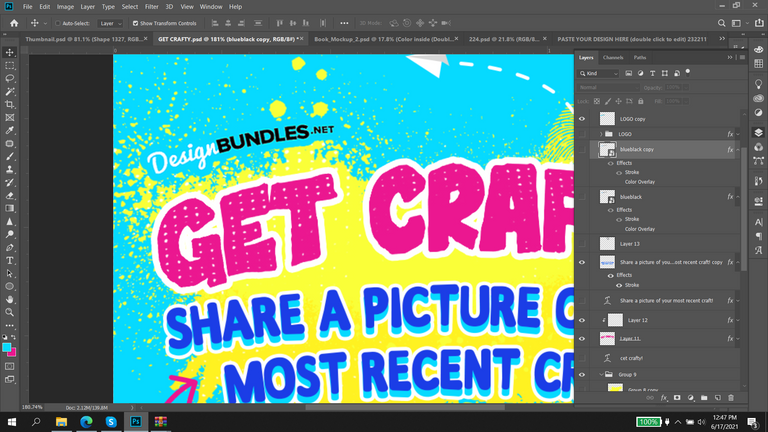The height and width of the screenshot is (432, 768).
Task: Toggle visibility of the Layer 12 layer
Action: (x=582, y=320)
